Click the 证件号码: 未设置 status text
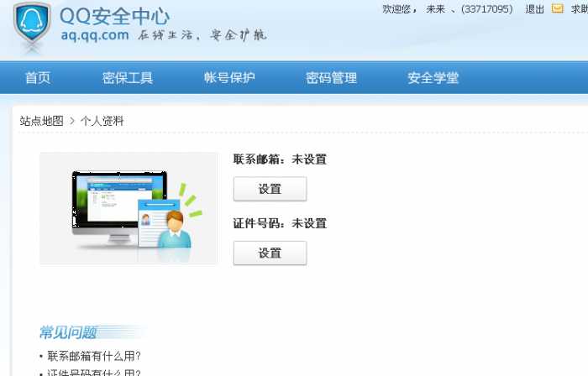Image resolution: width=588 pixels, height=376 pixels. (x=280, y=223)
